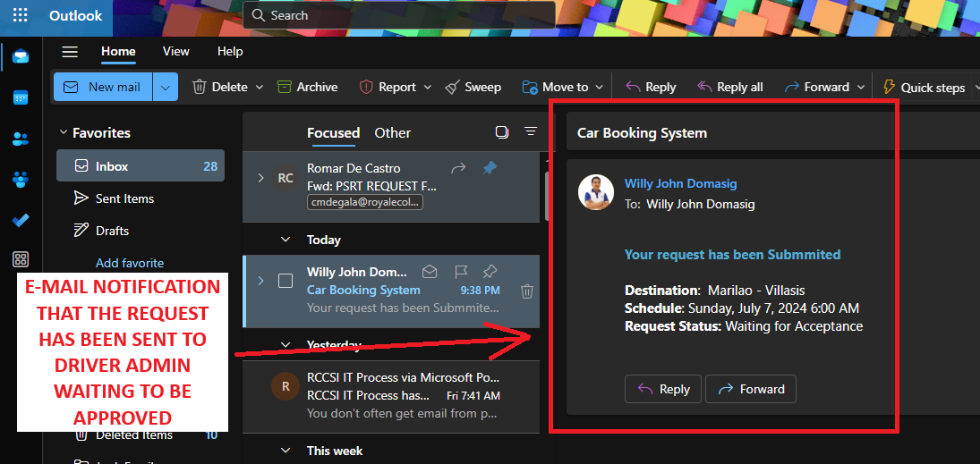Open the New mail dropdown arrow
This screenshot has width=980, height=464.
coord(165,87)
